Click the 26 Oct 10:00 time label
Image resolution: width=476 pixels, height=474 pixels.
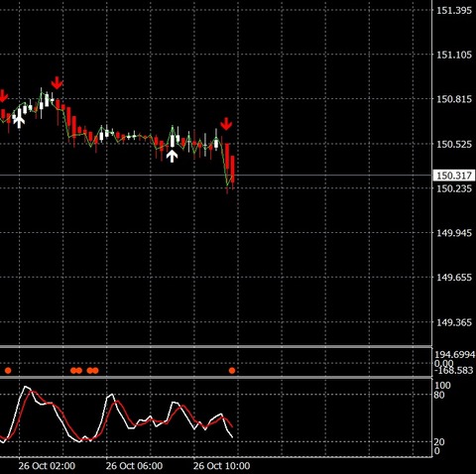tap(221, 466)
